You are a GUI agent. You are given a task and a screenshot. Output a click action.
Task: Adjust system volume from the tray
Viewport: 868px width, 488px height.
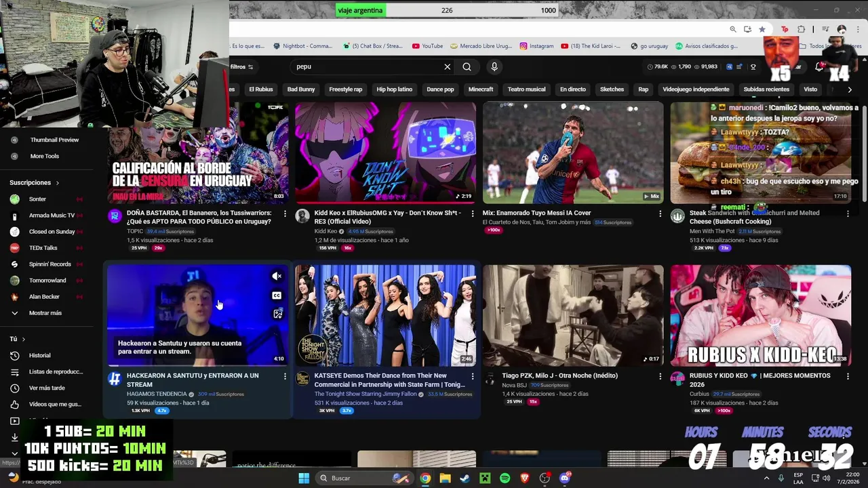tap(826, 478)
